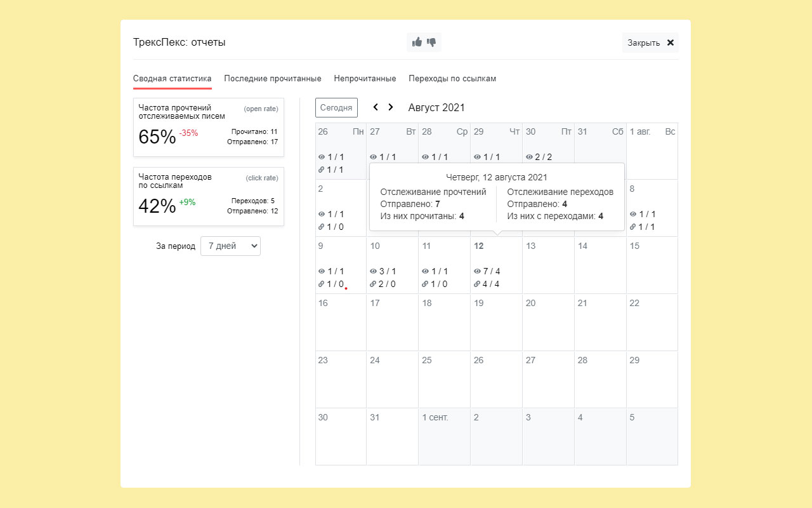Click the eye icon on July 30
812x508 pixels.
pos(529,157)
